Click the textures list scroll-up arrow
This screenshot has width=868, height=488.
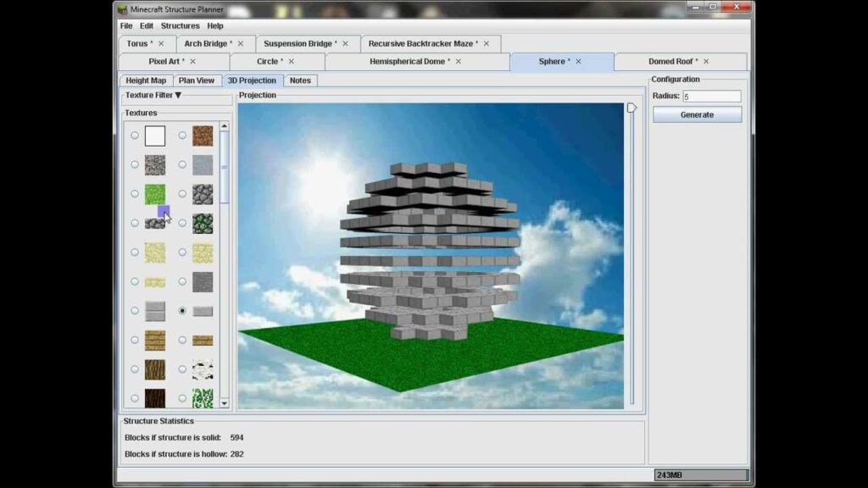(224, 126)
